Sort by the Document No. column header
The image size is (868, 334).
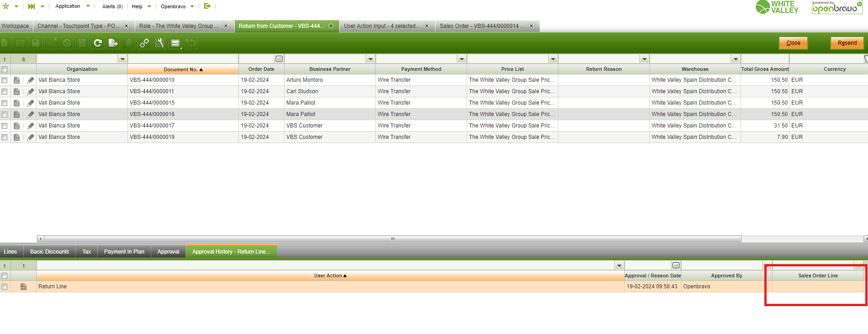tap(183, 69)
